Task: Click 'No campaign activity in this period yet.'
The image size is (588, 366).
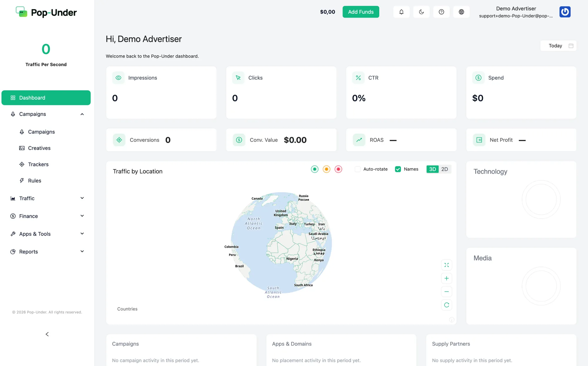Action: [156, 360]
